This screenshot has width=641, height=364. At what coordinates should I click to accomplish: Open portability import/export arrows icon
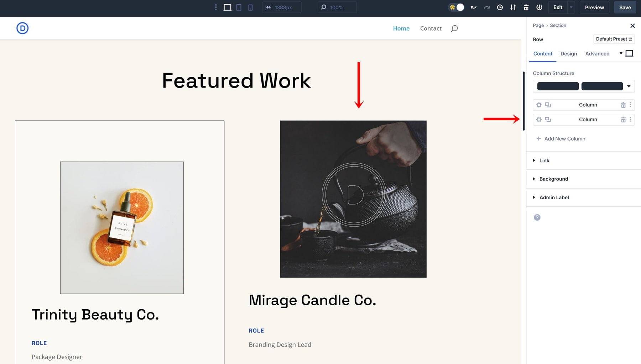point(513,7)
